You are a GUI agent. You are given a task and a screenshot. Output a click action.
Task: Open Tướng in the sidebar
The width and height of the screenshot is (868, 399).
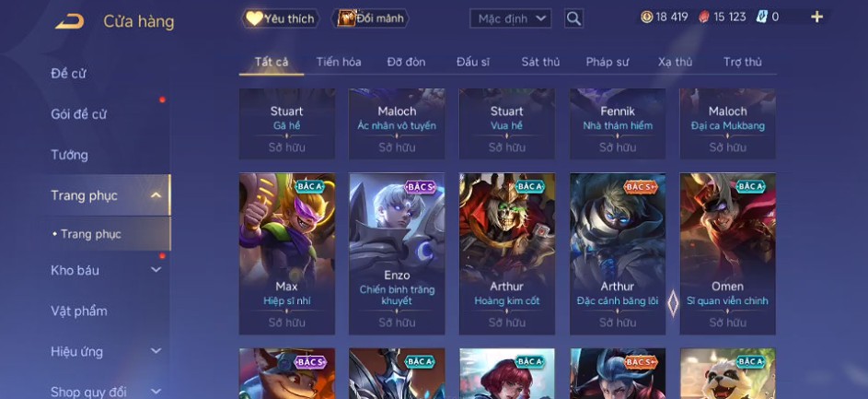click(x=69, y=155)
